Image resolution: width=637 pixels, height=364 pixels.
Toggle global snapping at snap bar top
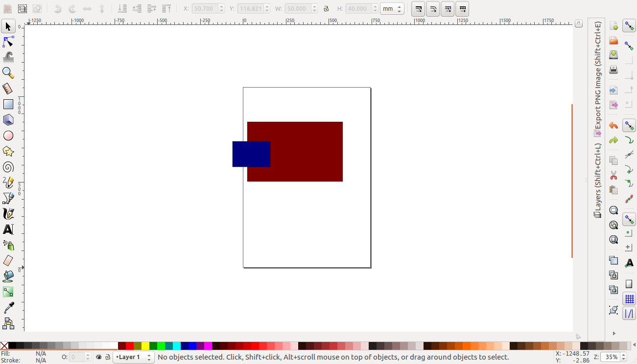coord(629,26)
